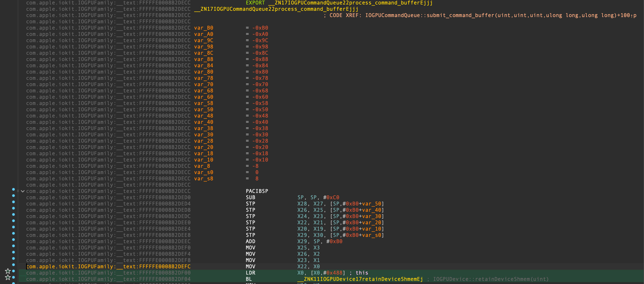Collapse function using chevron at PACIBSP line
The image size is (644, 284).
coord(23,191)
